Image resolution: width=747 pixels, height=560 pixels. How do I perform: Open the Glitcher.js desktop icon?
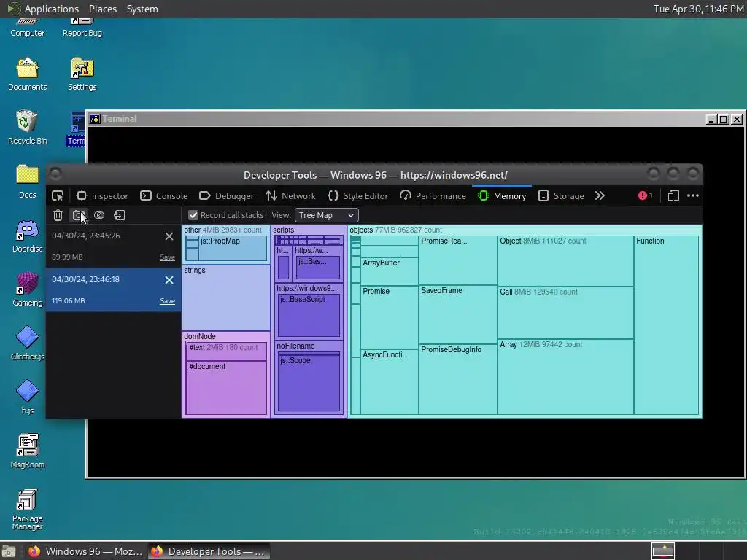pos(27,343)
